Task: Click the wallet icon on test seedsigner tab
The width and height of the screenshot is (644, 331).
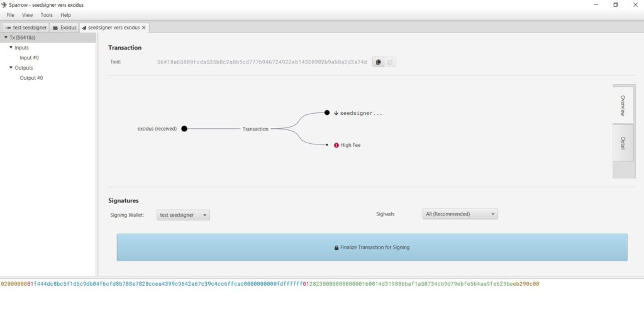Action: pos(8,28)
